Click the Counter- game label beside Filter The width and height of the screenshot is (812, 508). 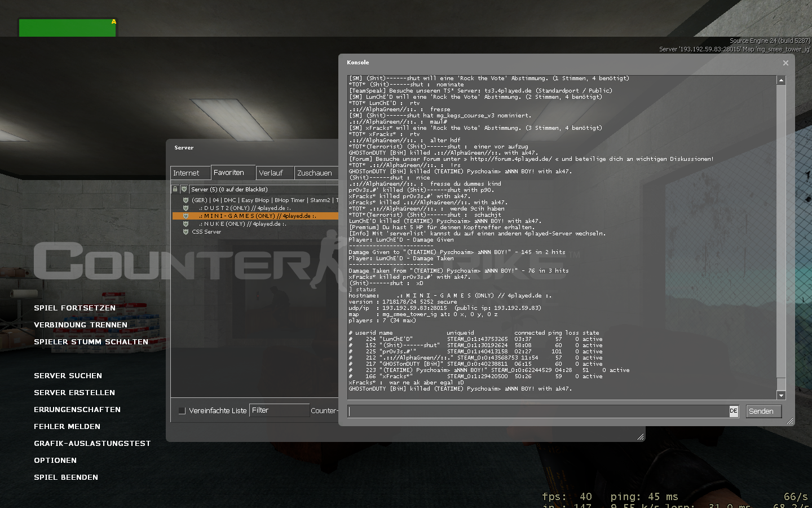pyautogui.click(x=324, y=411)
